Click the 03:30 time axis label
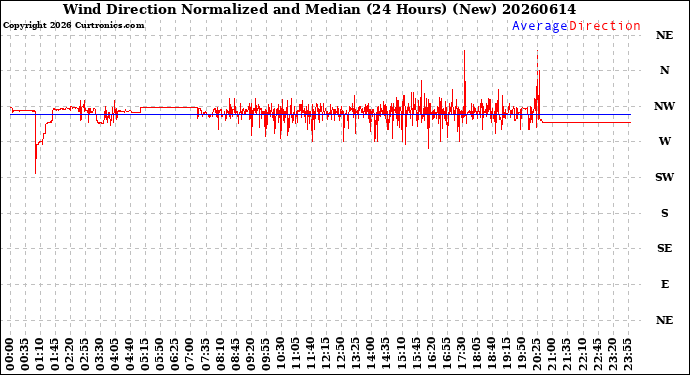Image resolution: width=690 pixels, height=375 pixels. (100, 354)
